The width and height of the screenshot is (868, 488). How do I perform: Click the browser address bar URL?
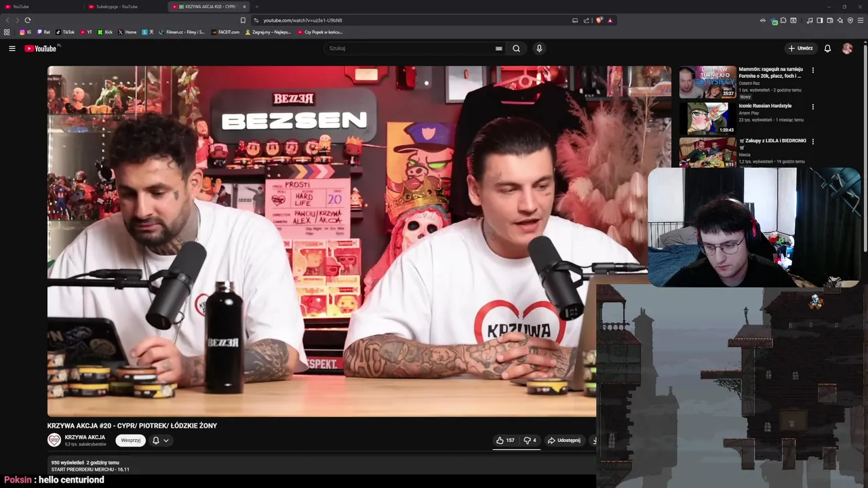tap(302, 20)
